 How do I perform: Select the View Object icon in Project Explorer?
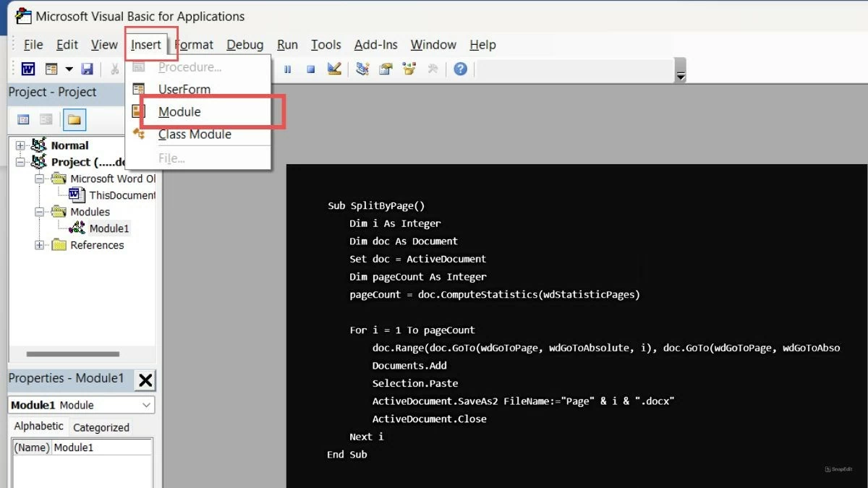point(45,119)
